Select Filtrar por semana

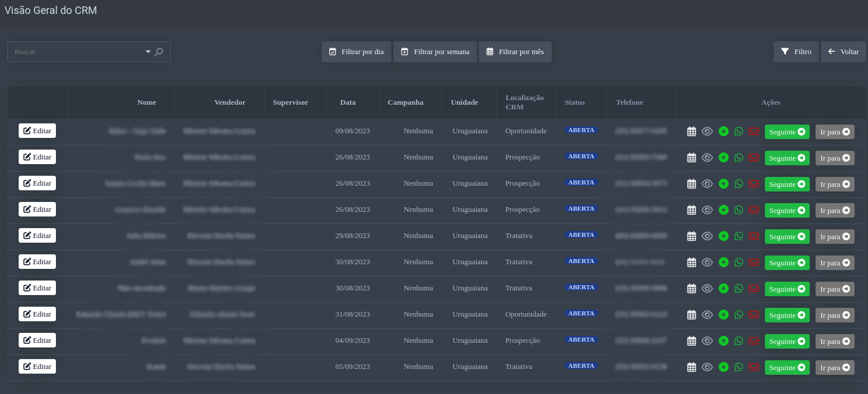[x=435, y=52]
